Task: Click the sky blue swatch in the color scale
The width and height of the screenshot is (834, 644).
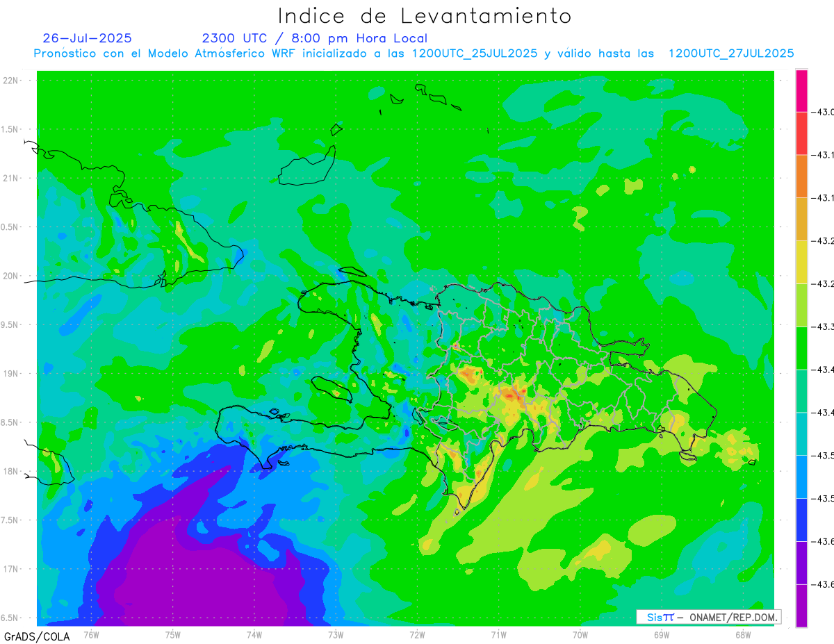Action: pos(801,477)
